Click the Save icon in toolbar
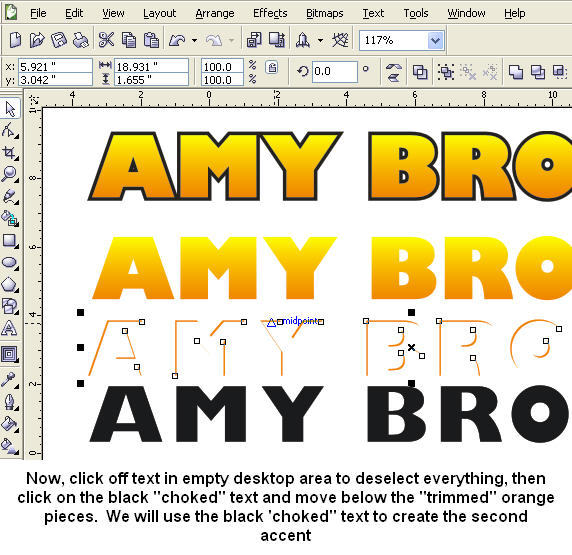572x555 pixels. [59, 40]
